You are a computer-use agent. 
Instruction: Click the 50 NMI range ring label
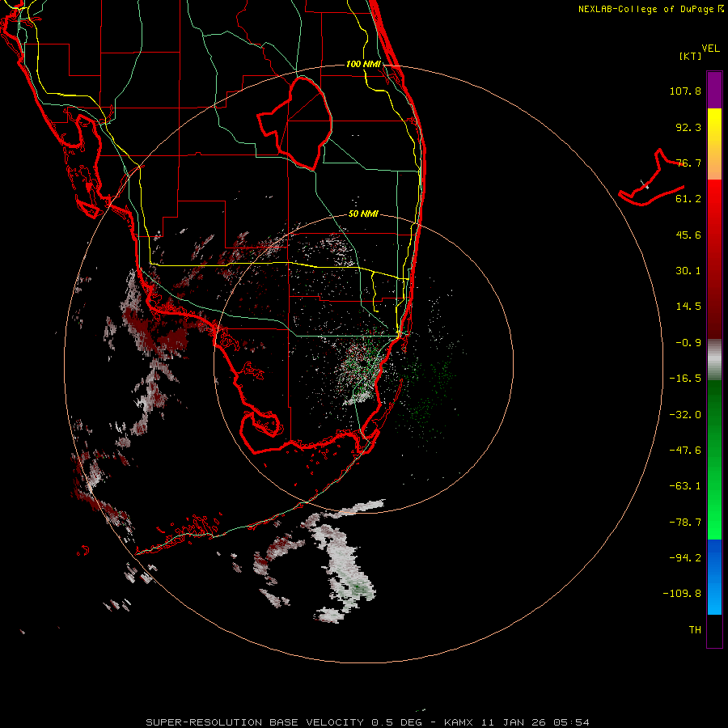point(363,214)
